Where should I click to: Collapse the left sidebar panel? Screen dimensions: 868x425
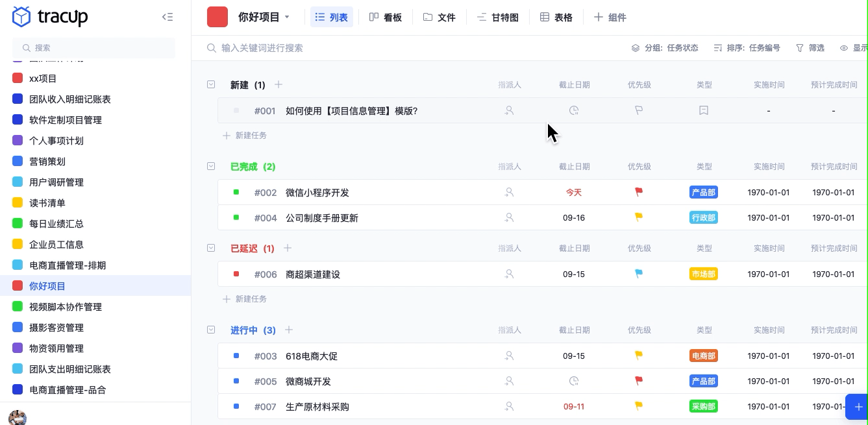(167, 17)
